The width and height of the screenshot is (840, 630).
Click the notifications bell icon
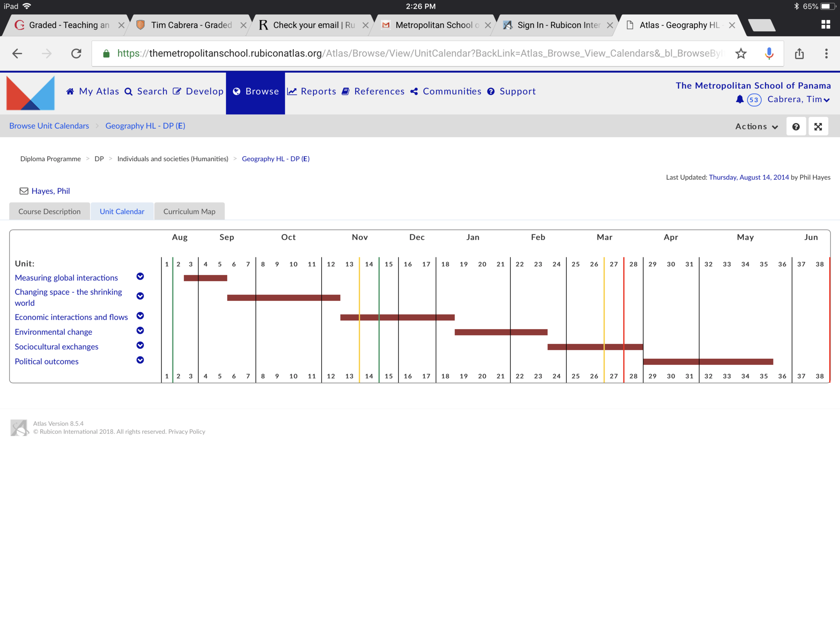[x=740, y=99]
